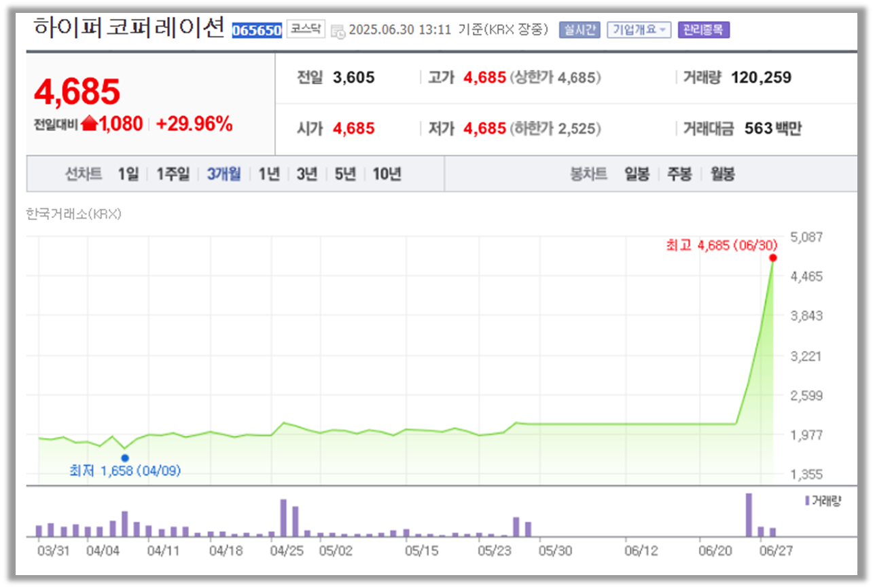The image size is (873, 588).
Task: Click the 코스닥 market label
Action: point(305,29)
